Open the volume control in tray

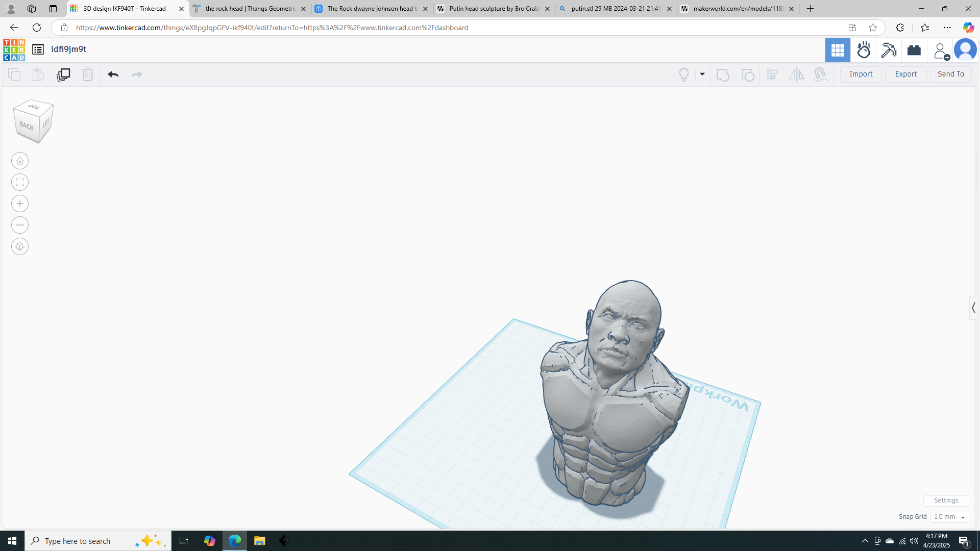(x=914, y=541)
